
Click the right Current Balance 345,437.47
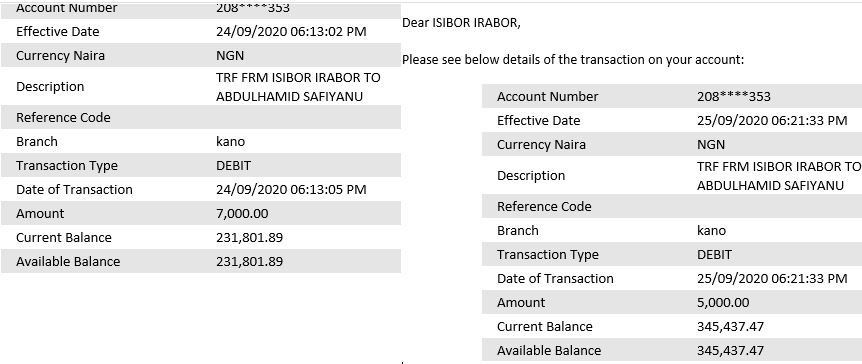[x=731, y=327]
